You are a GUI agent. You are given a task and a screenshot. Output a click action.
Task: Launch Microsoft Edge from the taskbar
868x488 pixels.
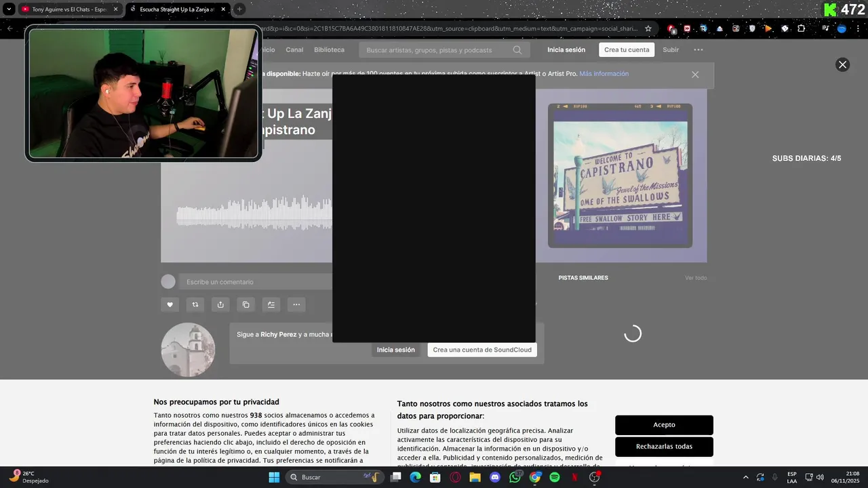pyautogui.click(x=415, y=477)
